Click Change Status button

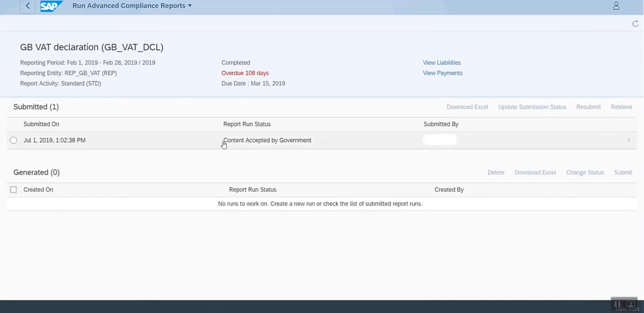click(x=585, y=173)
